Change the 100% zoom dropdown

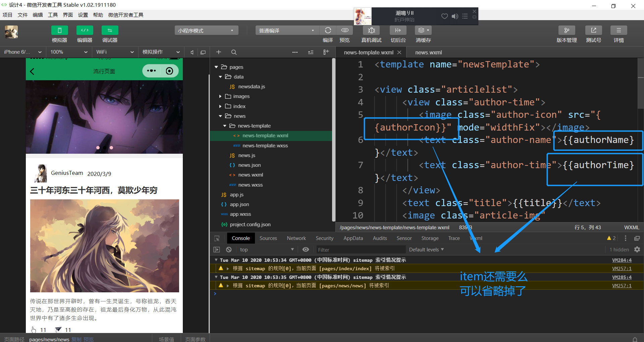click(69, 52)
